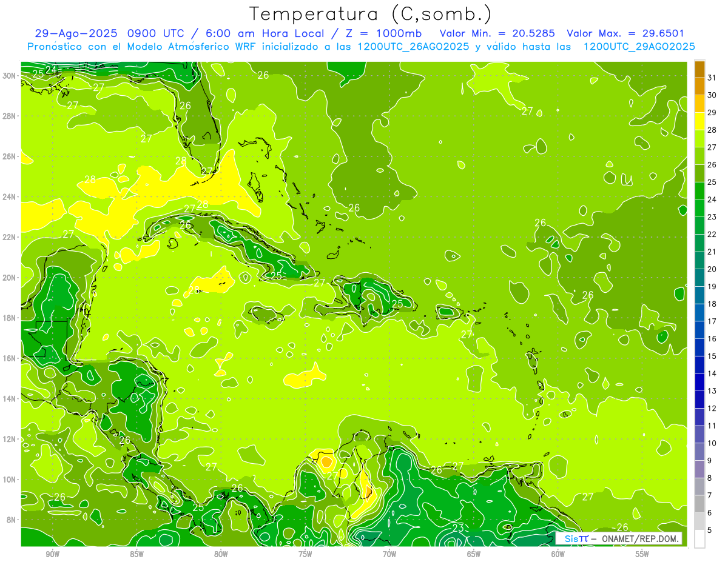
Task: Click the legend value '31'
Action: pyautogui.click(x=712, y=78)
